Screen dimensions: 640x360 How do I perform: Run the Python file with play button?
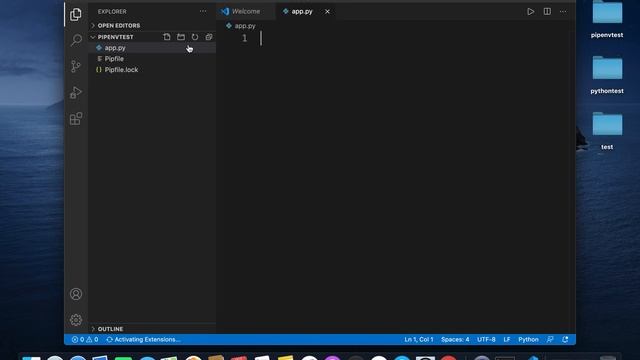530,11
